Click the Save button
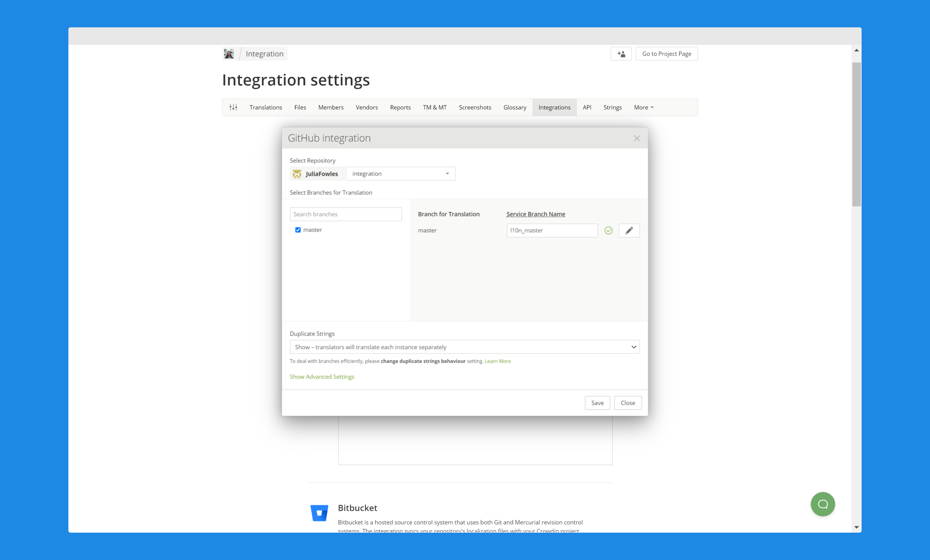The image size is (930, 560). point(597,403)
